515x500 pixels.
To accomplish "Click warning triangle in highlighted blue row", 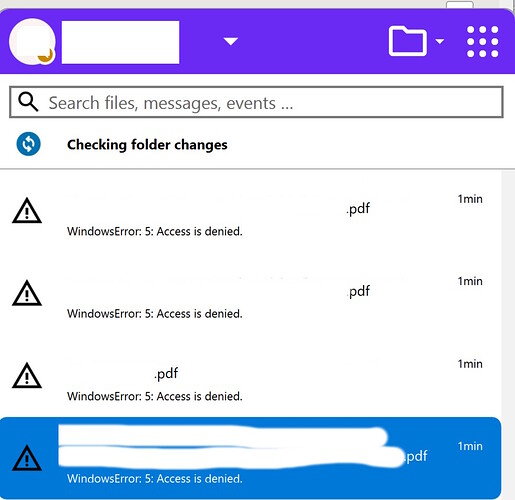I will (27, 458).
